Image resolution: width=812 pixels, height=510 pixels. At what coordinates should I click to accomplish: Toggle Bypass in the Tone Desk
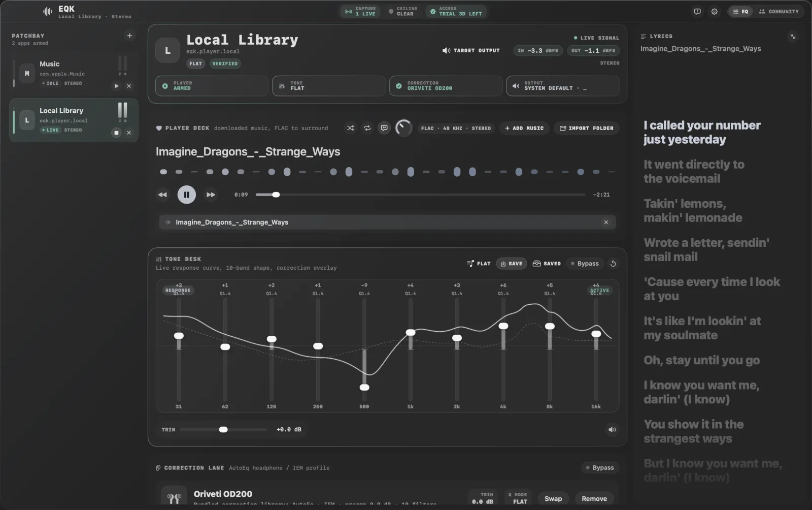(585, 264)
